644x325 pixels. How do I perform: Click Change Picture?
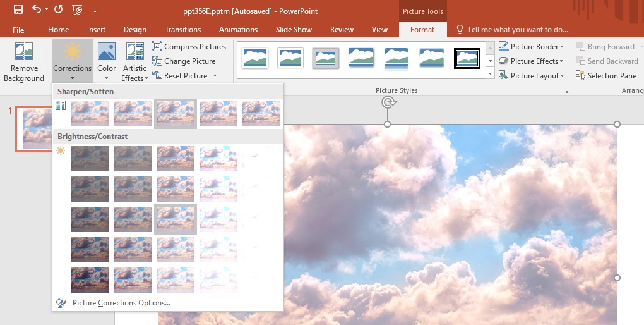(184, 61)
